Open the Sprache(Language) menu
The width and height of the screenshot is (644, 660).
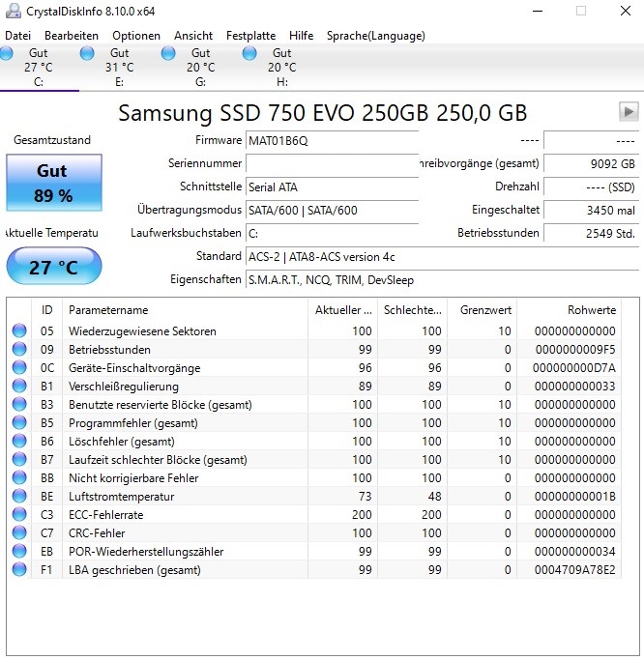tap(376, 36)
